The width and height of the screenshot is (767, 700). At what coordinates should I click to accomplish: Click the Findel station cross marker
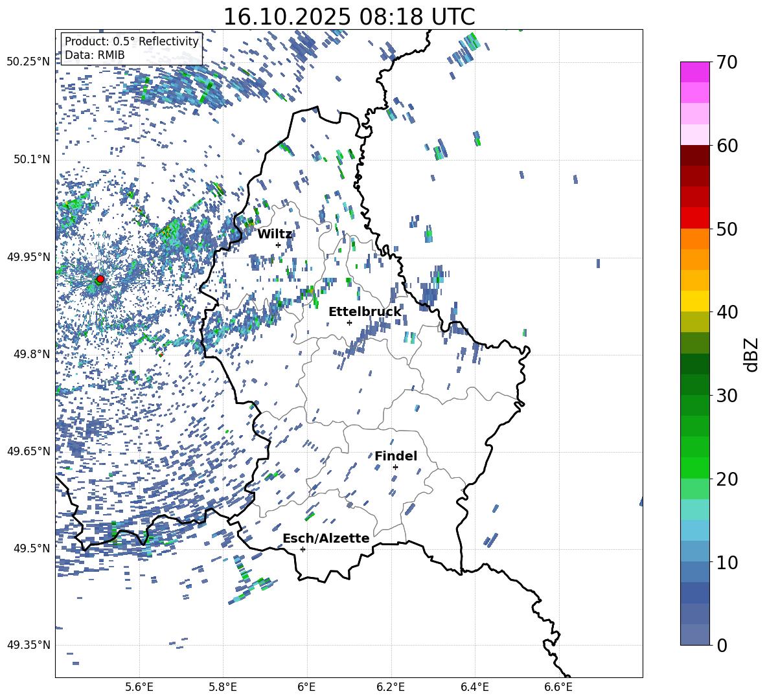coord(395,467)
